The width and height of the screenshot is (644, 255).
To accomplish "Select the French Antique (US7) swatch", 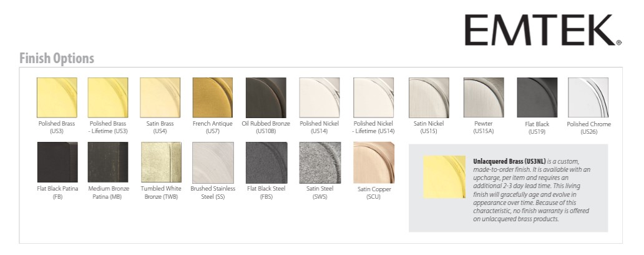I will pos(213,97).
